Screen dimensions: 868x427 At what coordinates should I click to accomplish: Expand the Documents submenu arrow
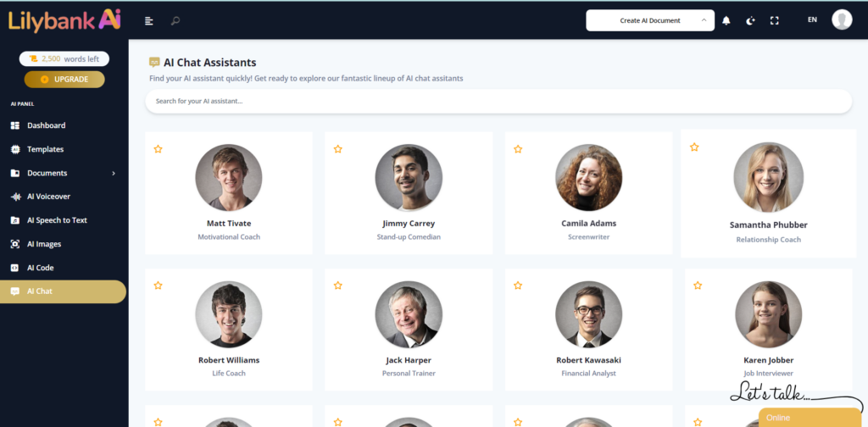pyautogui.click(x=114, y=173)
